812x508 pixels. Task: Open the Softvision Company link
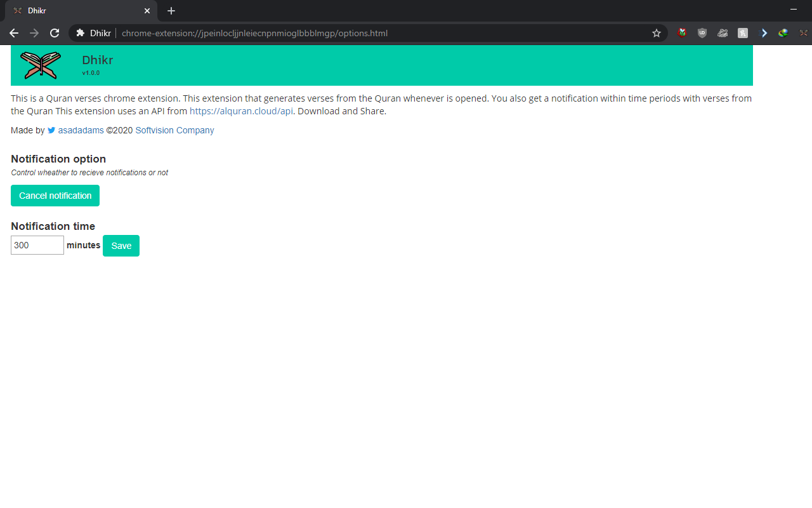[174, 130]
